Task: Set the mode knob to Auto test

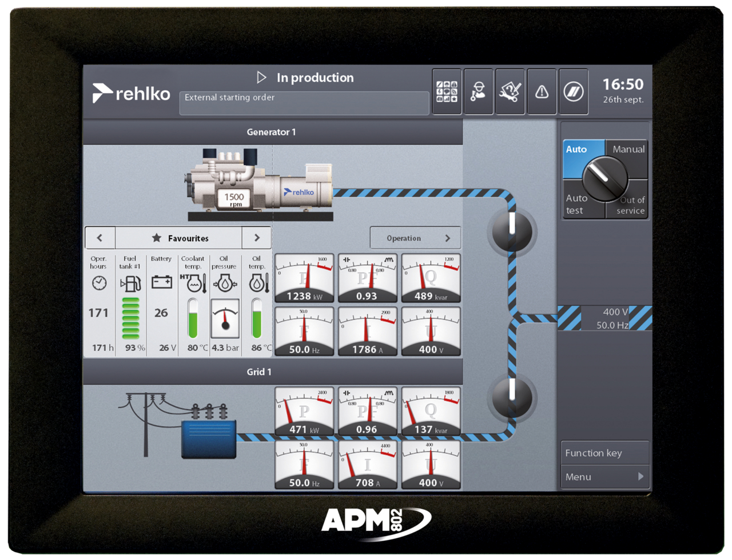Action: pyautogui.click(x=576, y=204)
